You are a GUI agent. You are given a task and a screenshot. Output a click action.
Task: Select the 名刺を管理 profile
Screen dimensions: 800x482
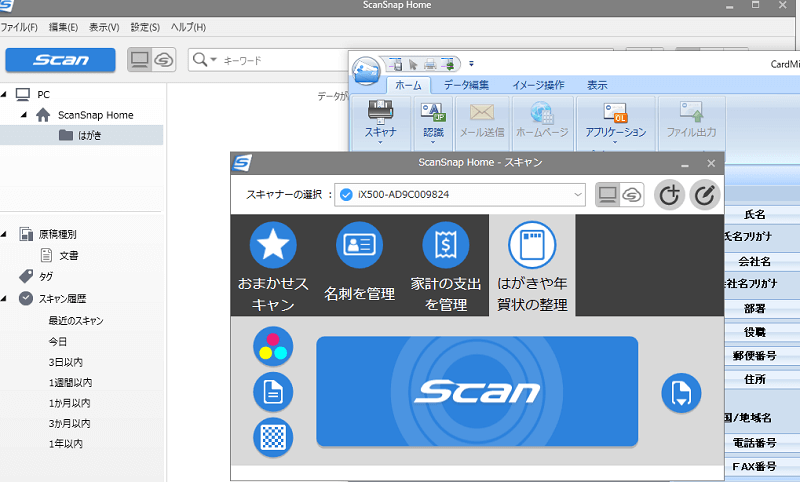click(x=359, y=265)
